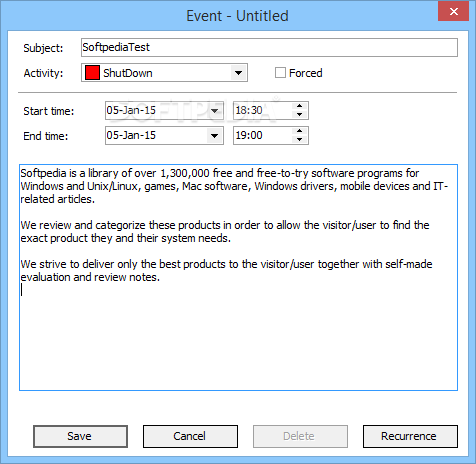Click the 'Start time:' label

tap(49, 111)
